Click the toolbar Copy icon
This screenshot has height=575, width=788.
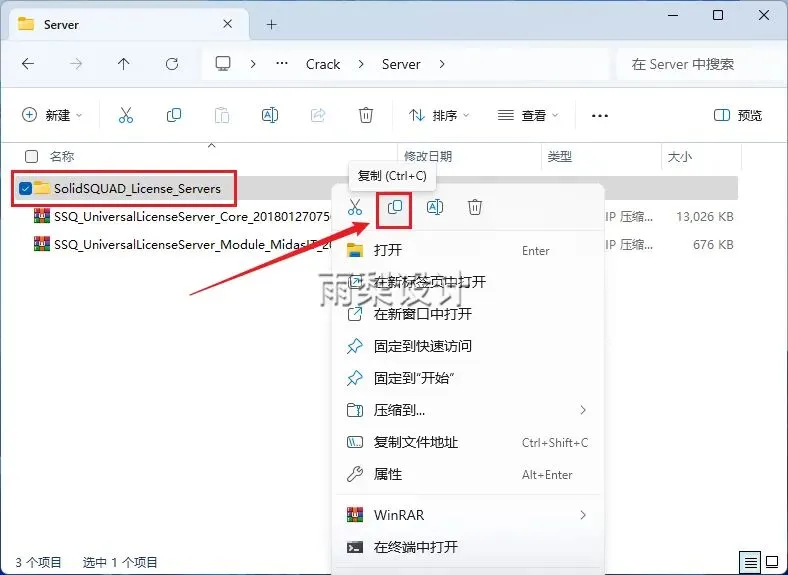pos(174,115)
